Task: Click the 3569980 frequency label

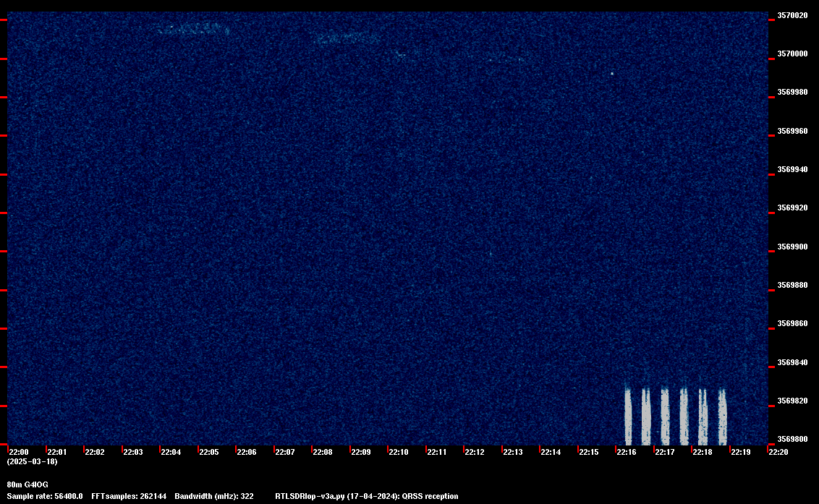Action: [x=792, y=92]
